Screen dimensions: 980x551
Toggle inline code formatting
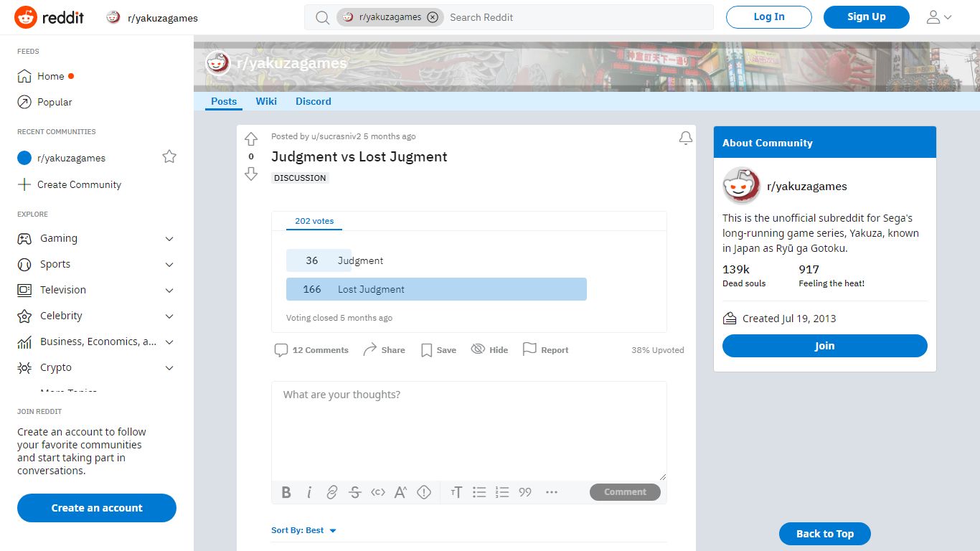click(378, 492)
